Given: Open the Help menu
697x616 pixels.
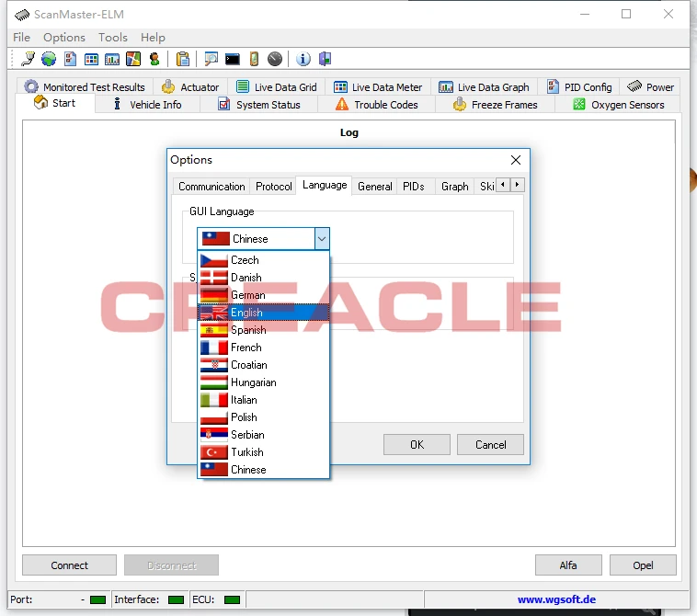Looking at the screenshot, I should [153, 38].
